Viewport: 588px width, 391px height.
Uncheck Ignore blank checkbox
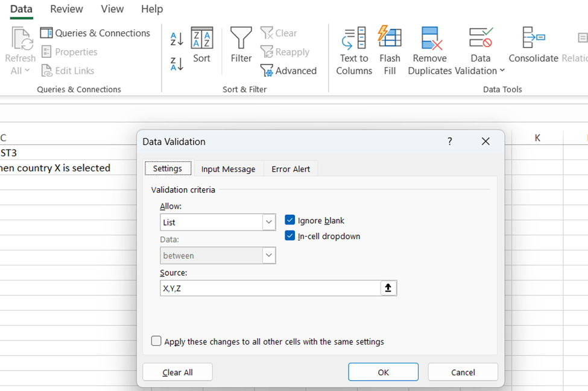tap(290, 220)
